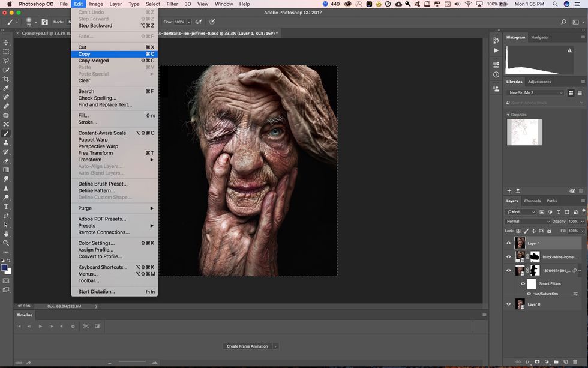Hide the black-white-homel layer
This screenshot has width=588, height=368.
point(508,257)
